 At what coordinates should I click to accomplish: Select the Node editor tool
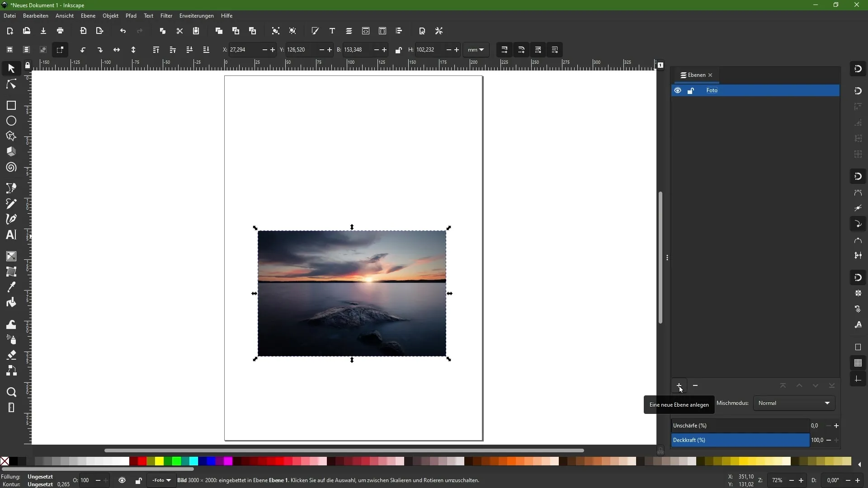(11, 84)
